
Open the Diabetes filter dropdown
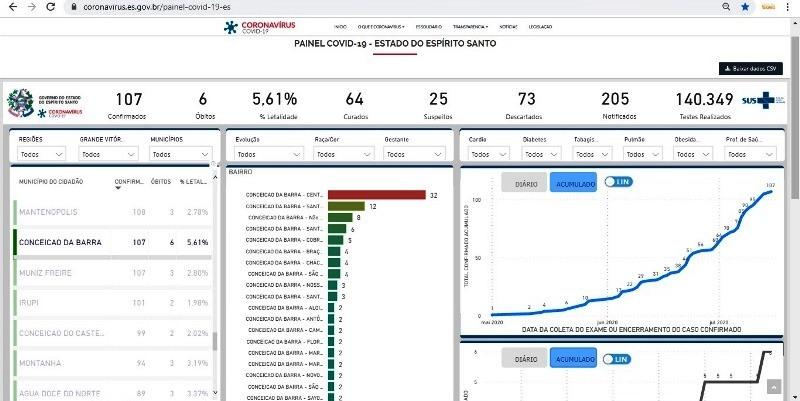(541, 154)
